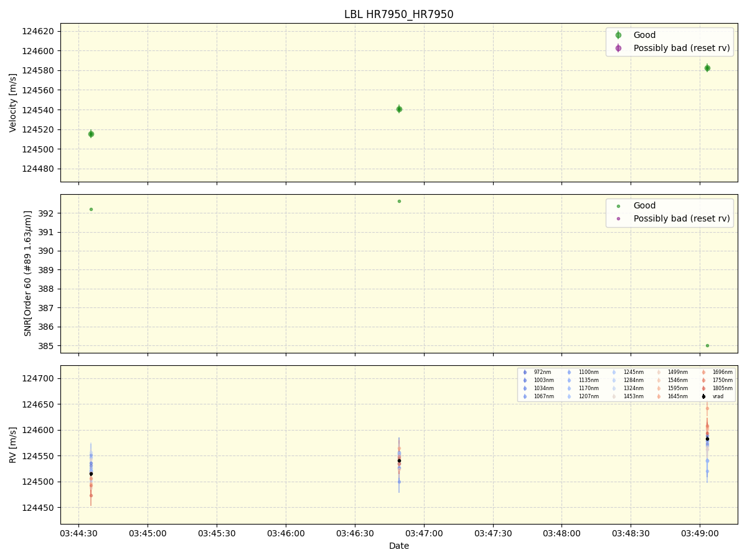Click the 1499nm legend label

(x=678, y=372)
